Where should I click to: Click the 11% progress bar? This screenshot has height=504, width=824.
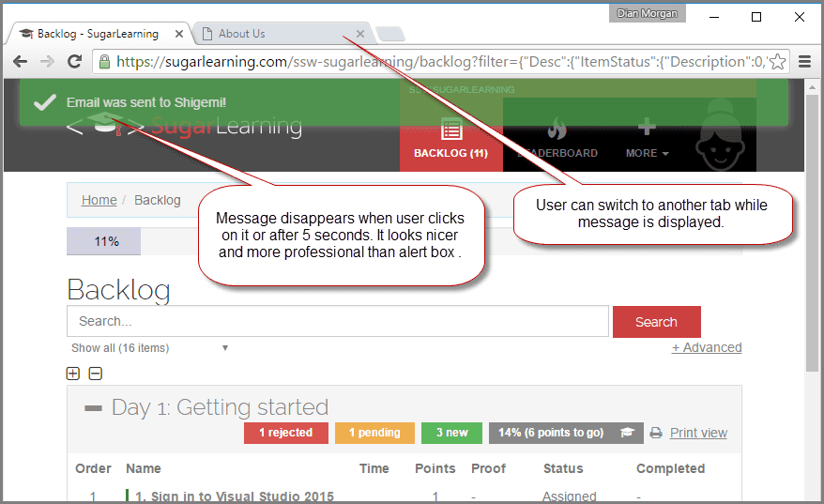tap(104, 241)
